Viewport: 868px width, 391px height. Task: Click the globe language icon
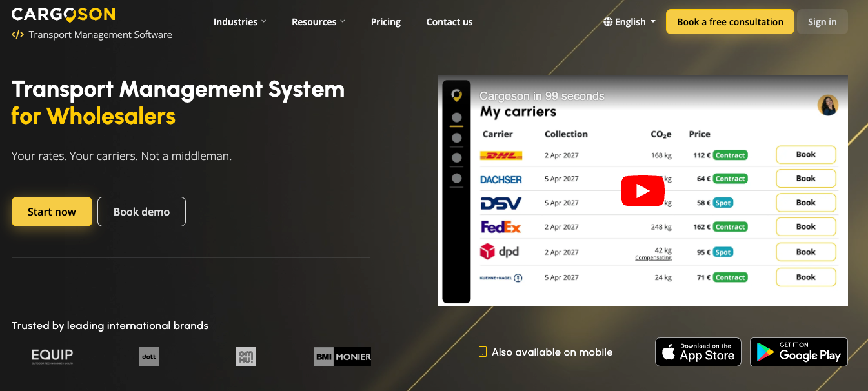(608, 22)
